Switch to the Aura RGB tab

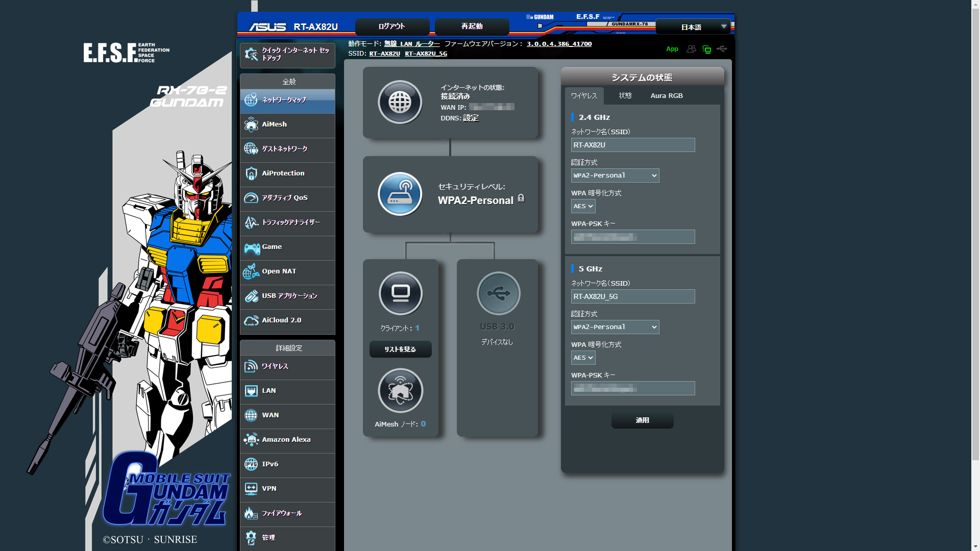click(x=666, y=96)
